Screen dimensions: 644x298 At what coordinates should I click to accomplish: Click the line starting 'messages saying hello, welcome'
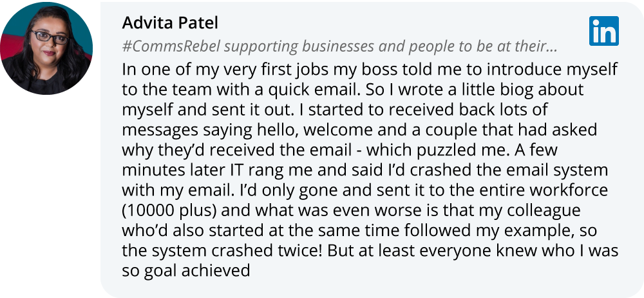click(x=359, y=130)
